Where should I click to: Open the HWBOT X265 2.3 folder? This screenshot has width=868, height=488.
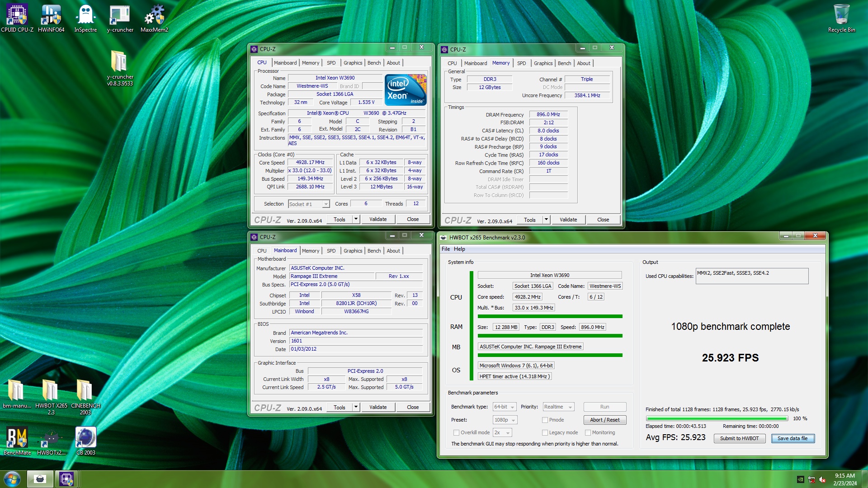tap(51, 397)
